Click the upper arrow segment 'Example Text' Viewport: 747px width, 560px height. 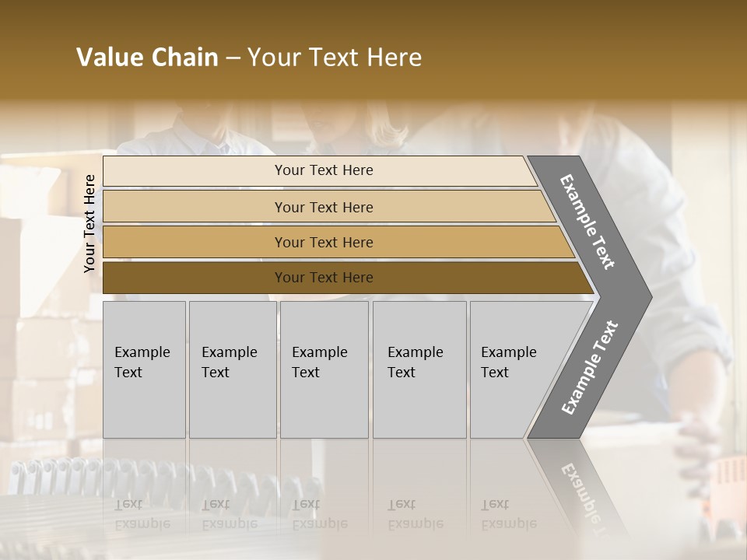pos(587,222)
